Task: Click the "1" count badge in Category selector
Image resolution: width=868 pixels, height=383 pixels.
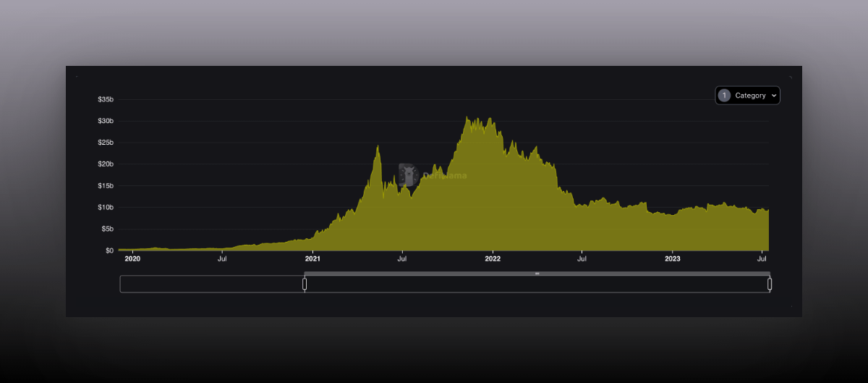Action: coord(724,96)
